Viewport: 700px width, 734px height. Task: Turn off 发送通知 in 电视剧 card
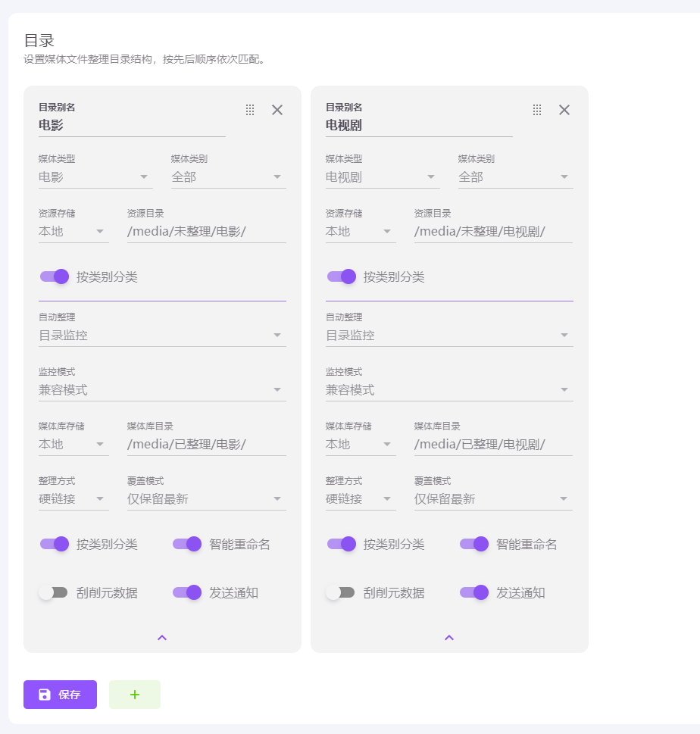(x=474, y=592)
